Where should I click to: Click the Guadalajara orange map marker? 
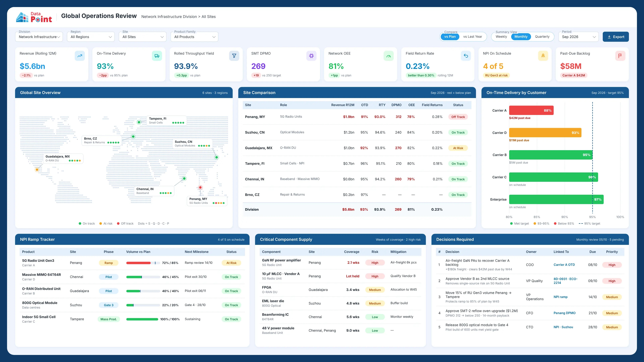37,170
